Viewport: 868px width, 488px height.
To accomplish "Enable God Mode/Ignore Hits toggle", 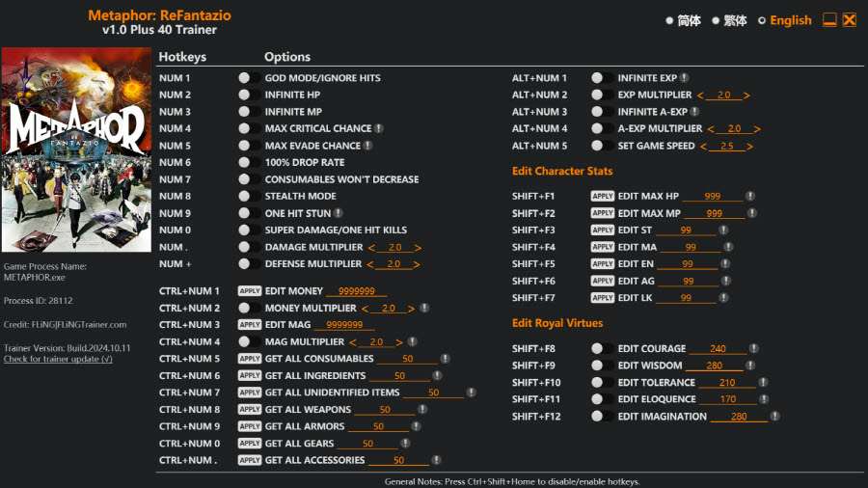I will pyautogui.click(x=245, y=78).
